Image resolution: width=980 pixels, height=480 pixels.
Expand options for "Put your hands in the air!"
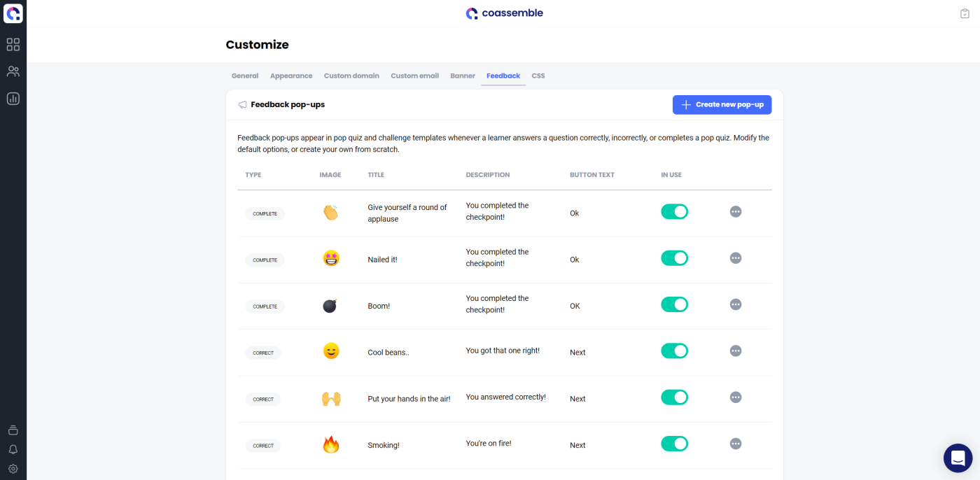point(736,397)
